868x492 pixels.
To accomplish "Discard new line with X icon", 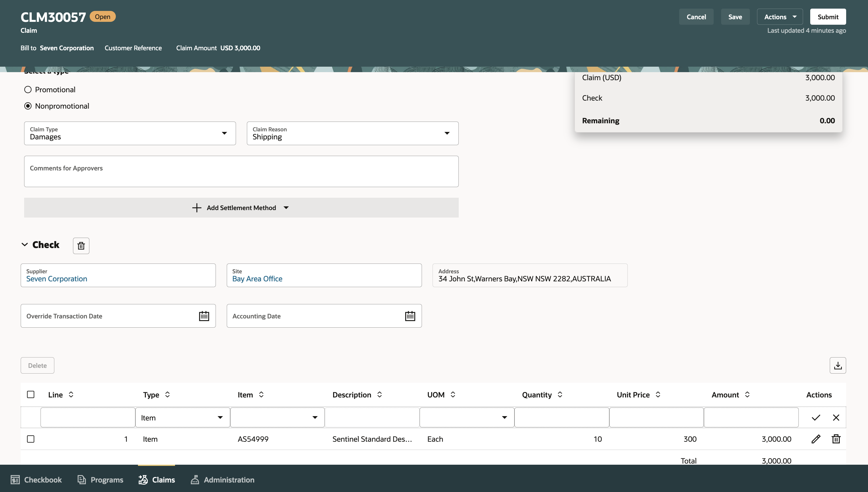I will pos(836,418).
